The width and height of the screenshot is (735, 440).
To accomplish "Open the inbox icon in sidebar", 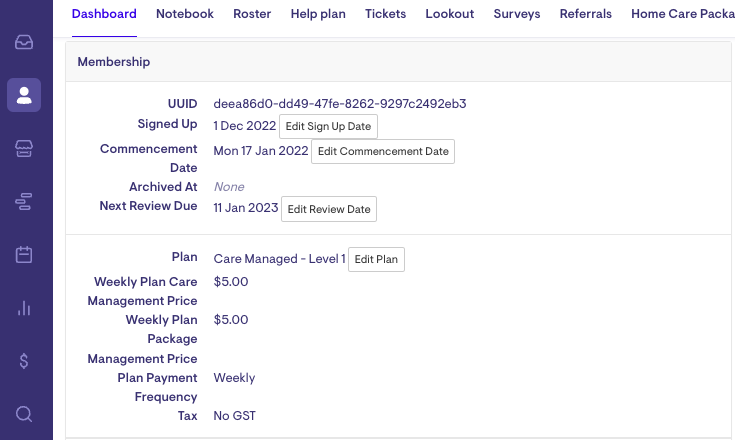I will (x=24, y=43).
